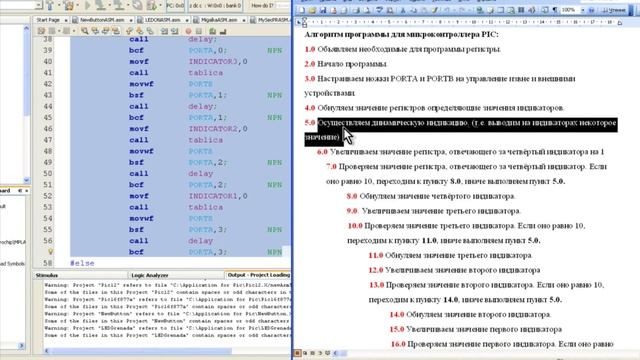Click the warning lightbulb in gutter near line 57
Image resolution: width=640 pixels, height=360 pixels.
point(50,252)
